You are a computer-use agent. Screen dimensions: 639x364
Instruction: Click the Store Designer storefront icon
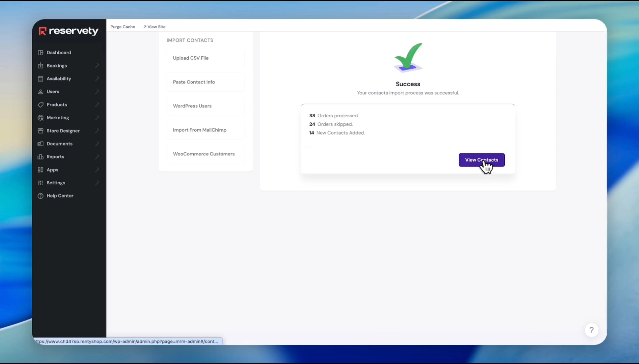(x=40, y=131)
